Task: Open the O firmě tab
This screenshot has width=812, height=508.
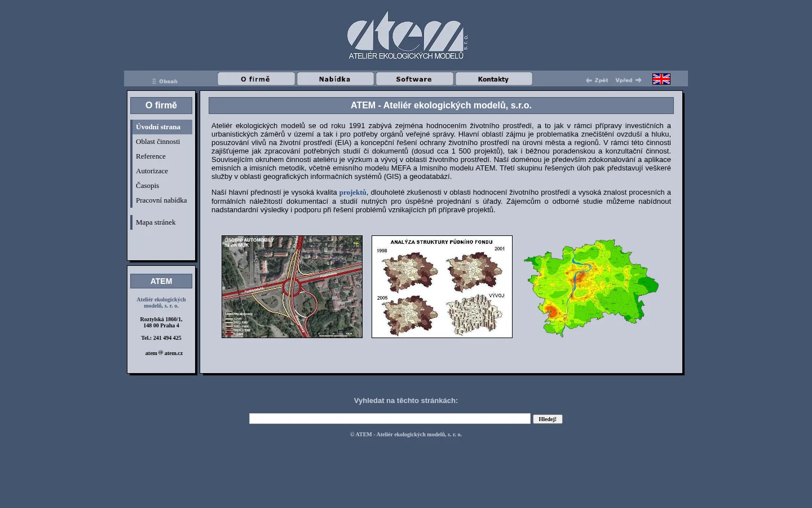Action: click(x=256, y=79)
